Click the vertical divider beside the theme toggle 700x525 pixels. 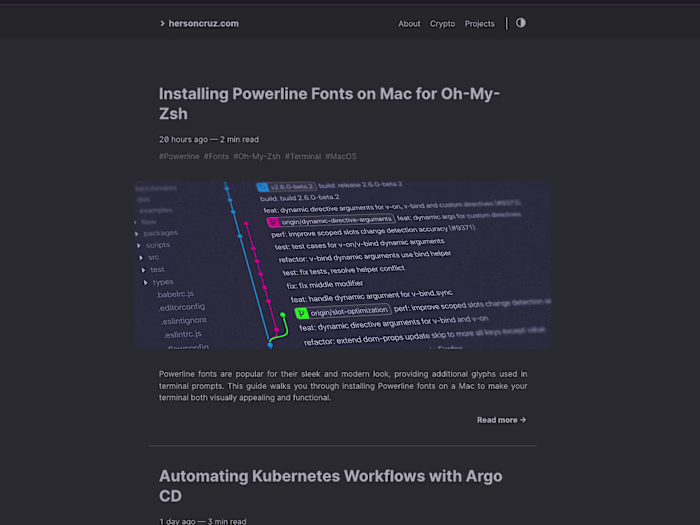pos(507,23)
